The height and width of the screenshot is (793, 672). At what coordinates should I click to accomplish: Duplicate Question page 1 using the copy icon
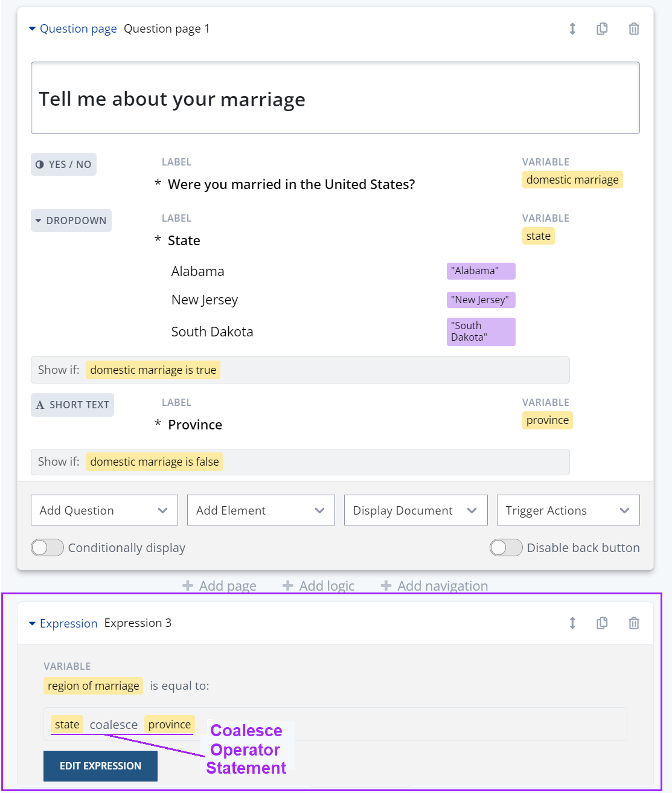[602, 28]
